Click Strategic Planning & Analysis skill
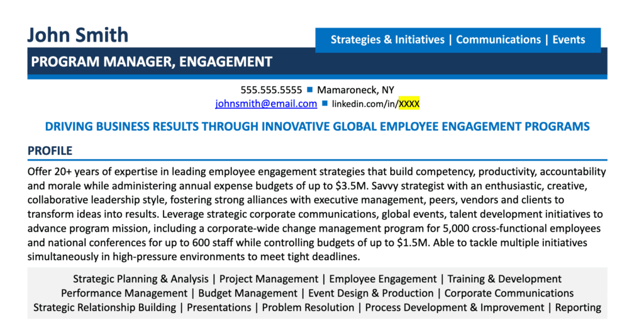 pyautogui.click(x=141, y=279)
